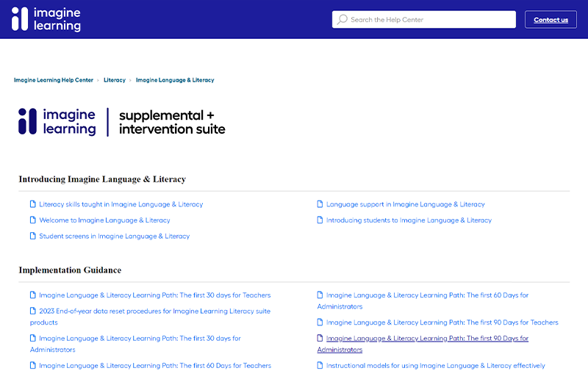Open first 60 Days for Teachers article
The height and width of the screenshot is (382, 588).
pos(154,366)
